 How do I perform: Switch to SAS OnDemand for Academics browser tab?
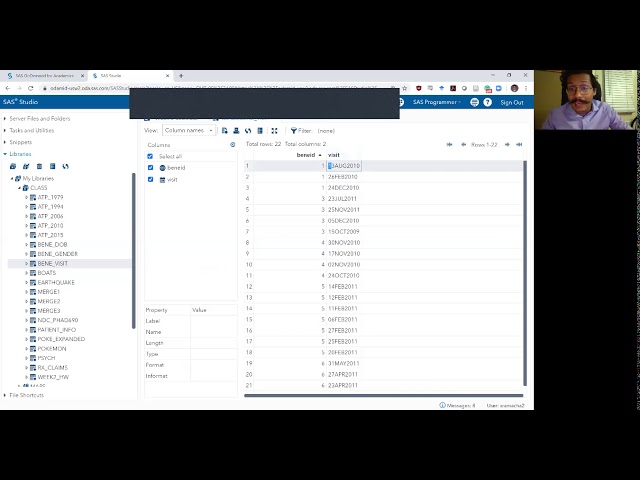pyautogui.click(x=43, y=76)
